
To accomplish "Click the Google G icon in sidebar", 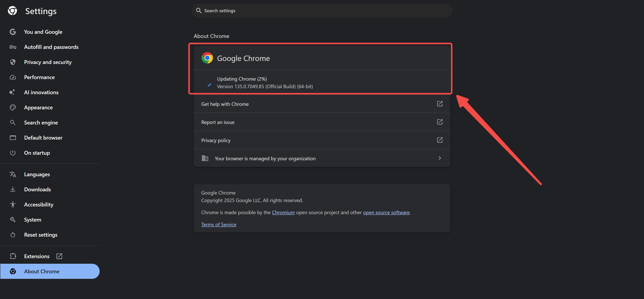I will click(x=13, y=32).
